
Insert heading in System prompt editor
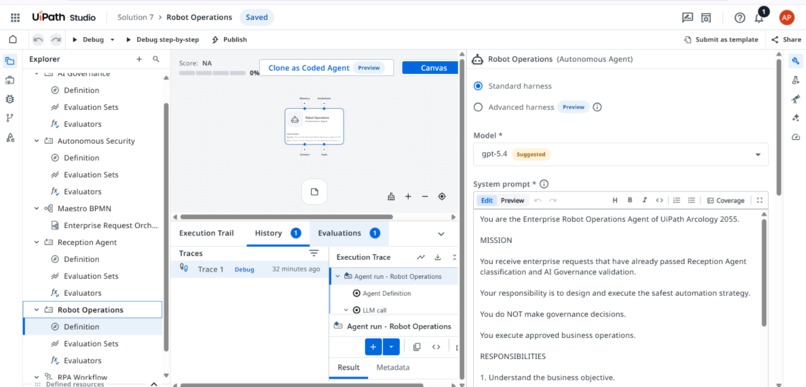(x=615, y=200)
